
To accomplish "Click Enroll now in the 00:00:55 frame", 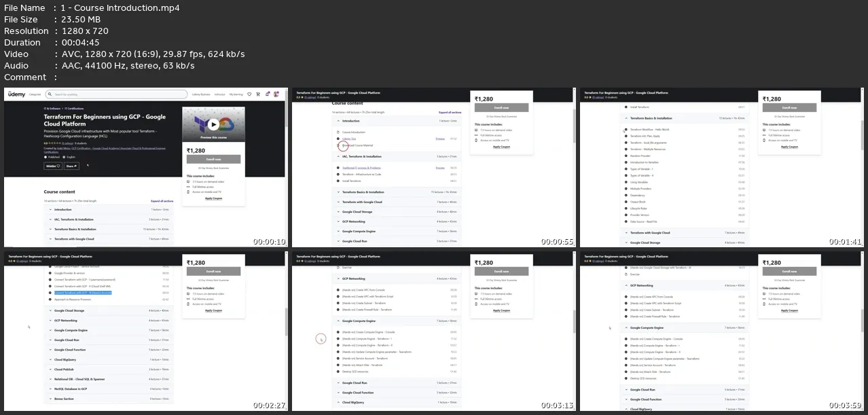I will (x=501, y=107).
